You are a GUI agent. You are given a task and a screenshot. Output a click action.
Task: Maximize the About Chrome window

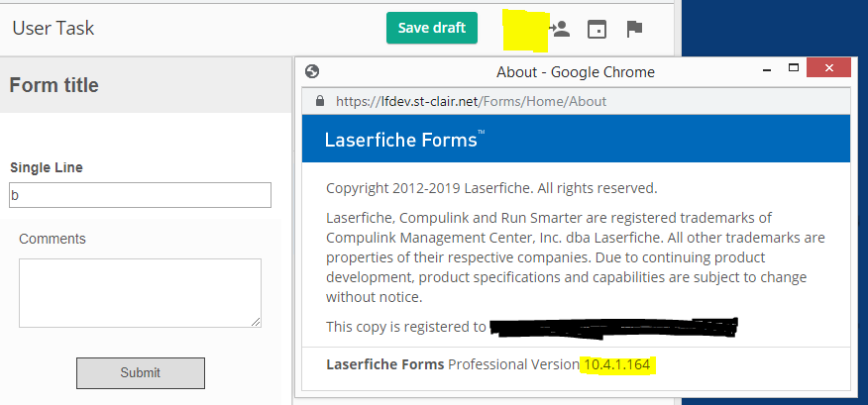click(794, 68)
